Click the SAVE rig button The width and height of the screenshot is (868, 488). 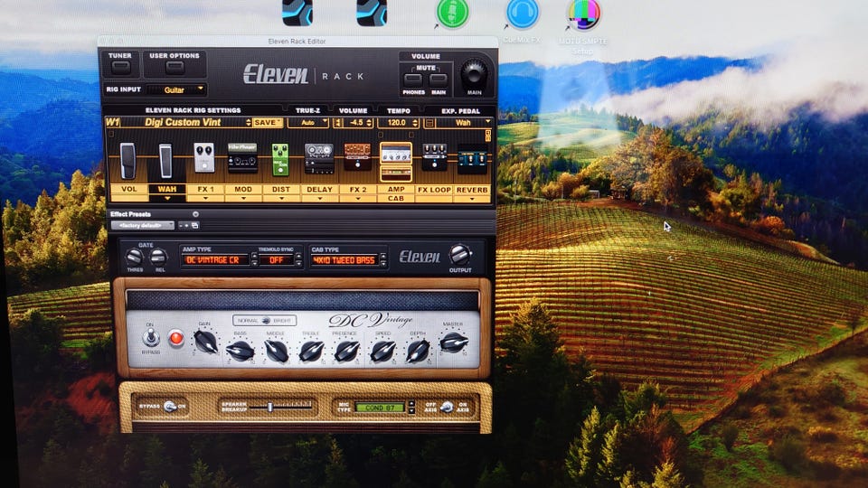tap(268, 122)
